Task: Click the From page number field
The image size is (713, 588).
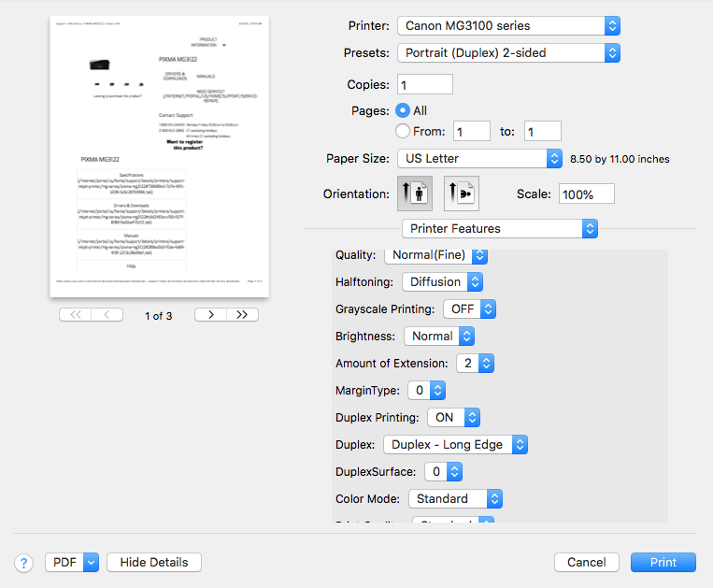Action: [472, 132]
